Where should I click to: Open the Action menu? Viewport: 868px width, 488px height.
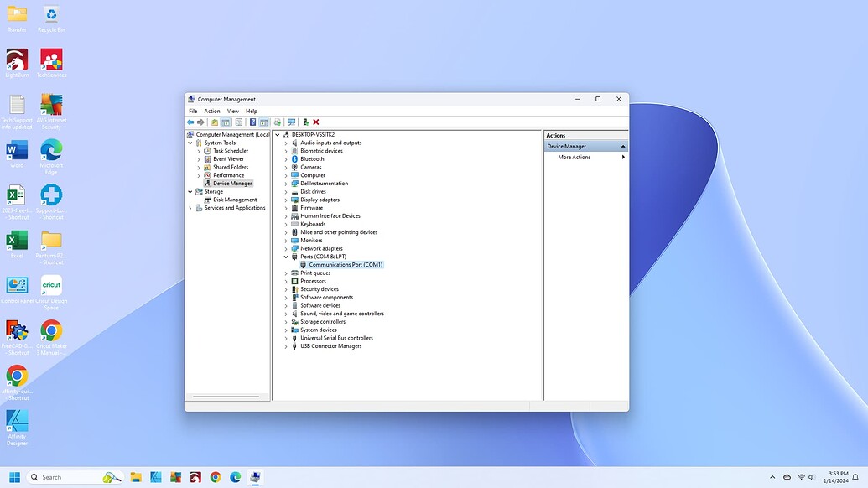pos(211,110)
